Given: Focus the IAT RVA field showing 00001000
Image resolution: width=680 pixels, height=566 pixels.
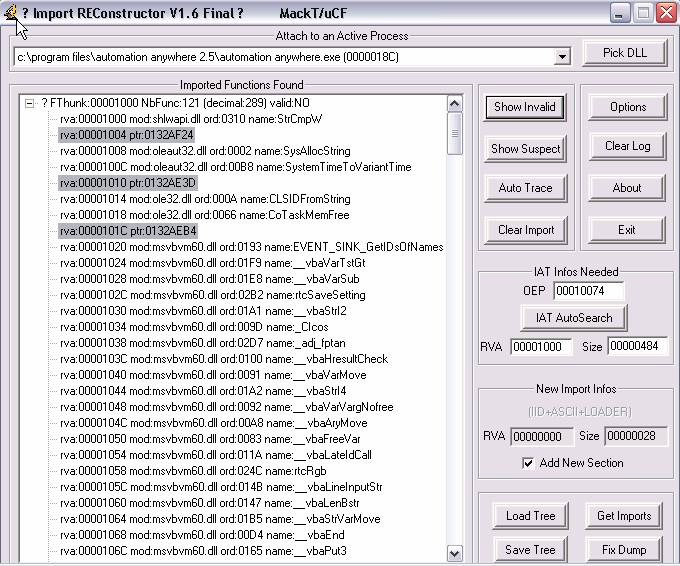Looking at the screenshot, I should point(541,347).
